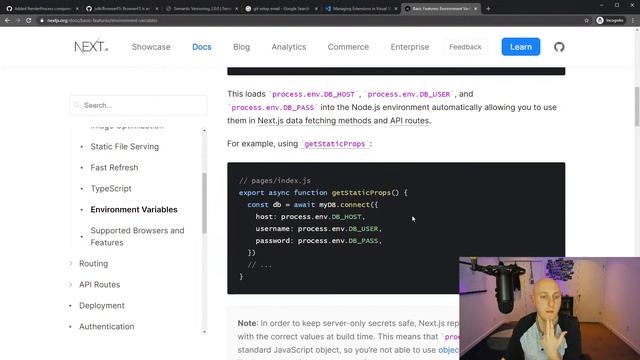Open a new browser tab with plus icon

[x=488, y=9]
